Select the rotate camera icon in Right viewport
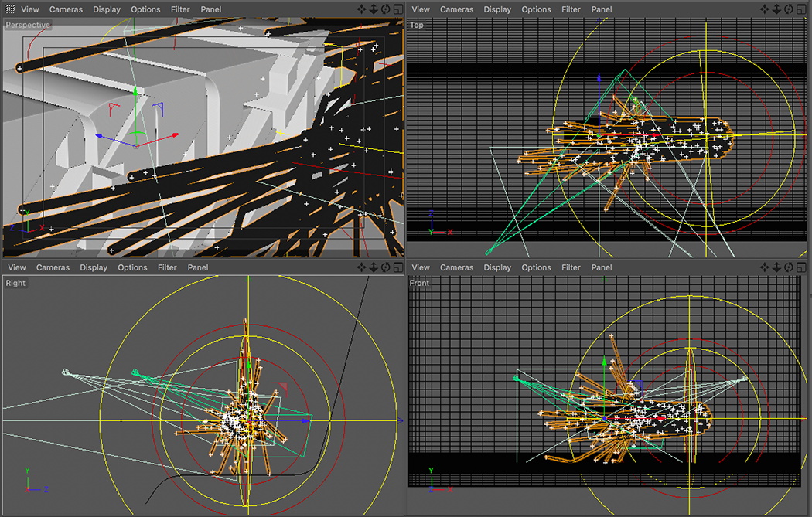Screen dimensions: 812x517 pyautogui.click(x=386, y=267)
